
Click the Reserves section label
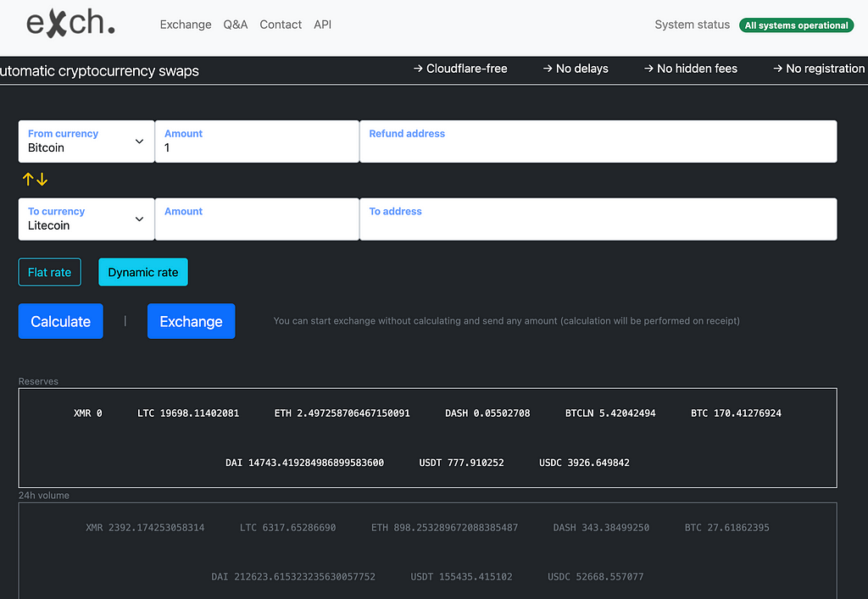click(x=38, y=381)
